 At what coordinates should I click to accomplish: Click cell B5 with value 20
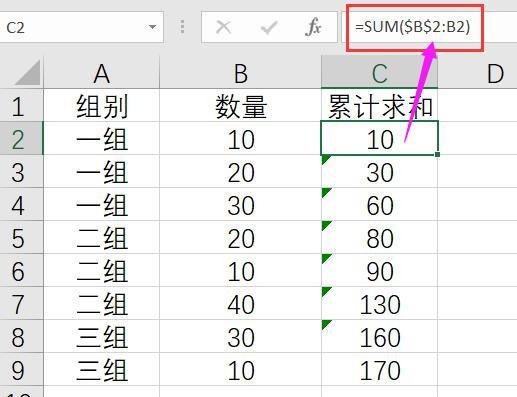(240, 237)
